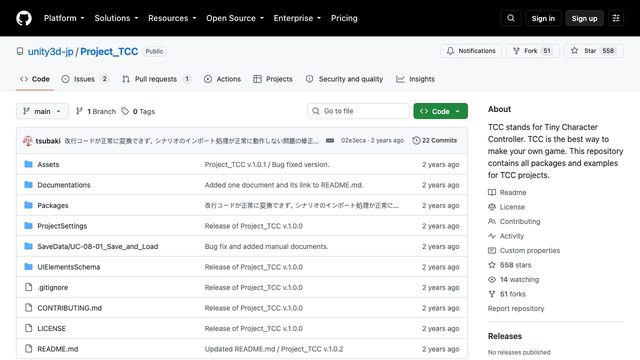Click the Report repository link
This screenshot has height=360, width=640.
click(x=516, y=309)
